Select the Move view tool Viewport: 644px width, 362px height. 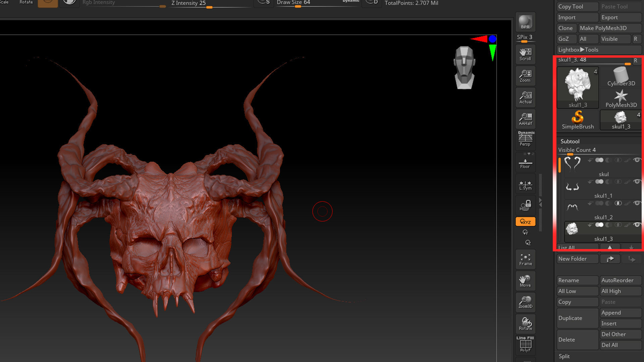coord(525,281)
